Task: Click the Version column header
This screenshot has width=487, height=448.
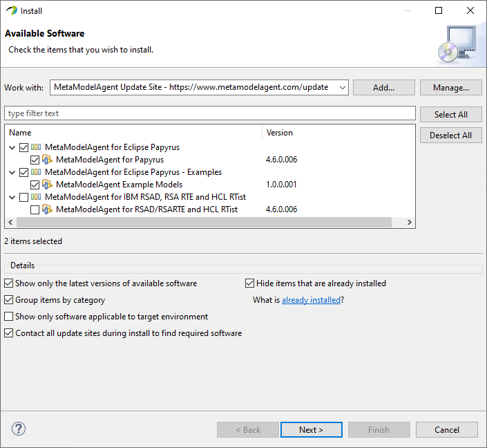Action: pos(338,133)
